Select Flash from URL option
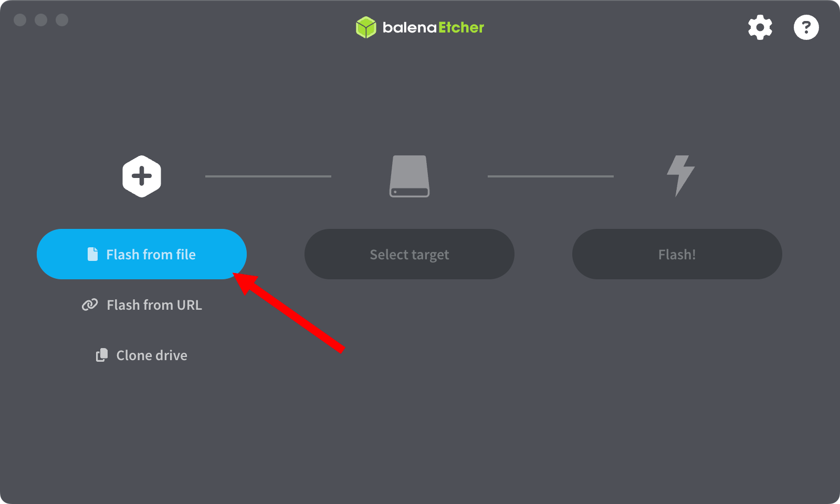The width and height of the screenshot is (840, 504). [142, 305]
